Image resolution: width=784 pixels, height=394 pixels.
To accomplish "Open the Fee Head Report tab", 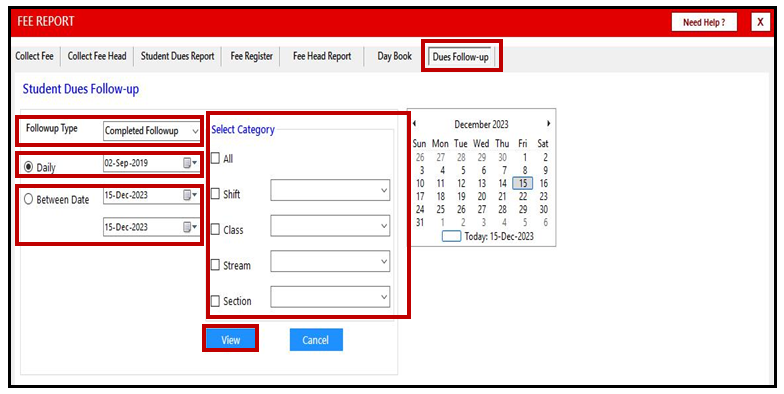I will pyautogui.click(x=322, y=56).
